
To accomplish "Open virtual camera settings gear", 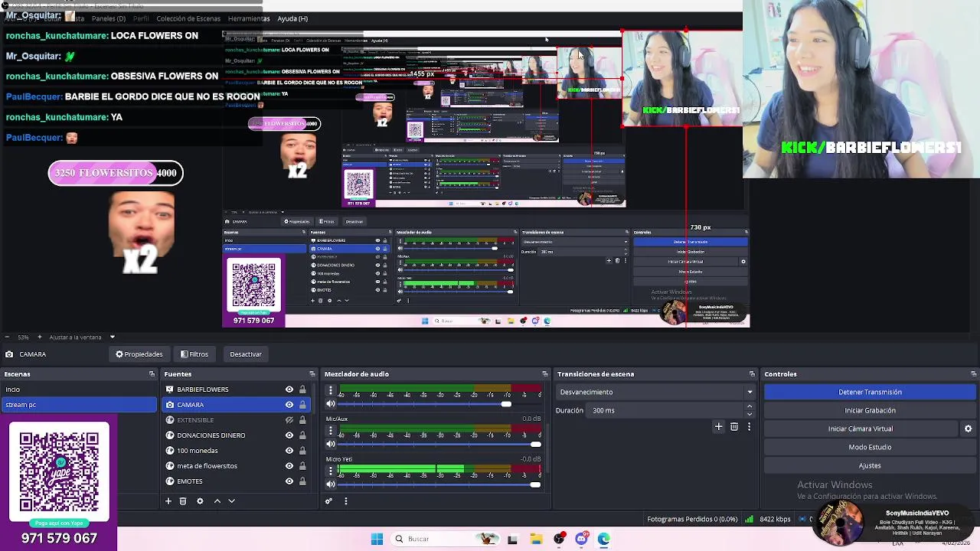I will [x=968, y=429].
